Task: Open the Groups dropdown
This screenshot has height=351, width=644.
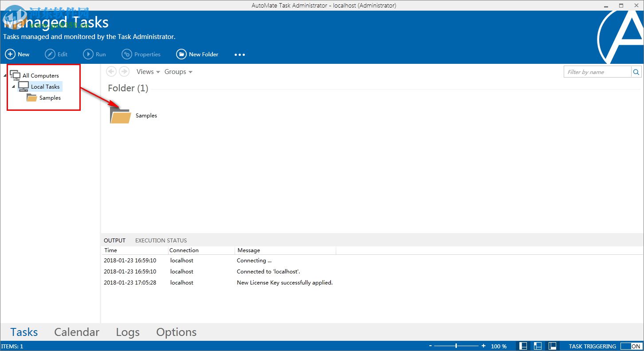Action: click(x=178, y=71)
